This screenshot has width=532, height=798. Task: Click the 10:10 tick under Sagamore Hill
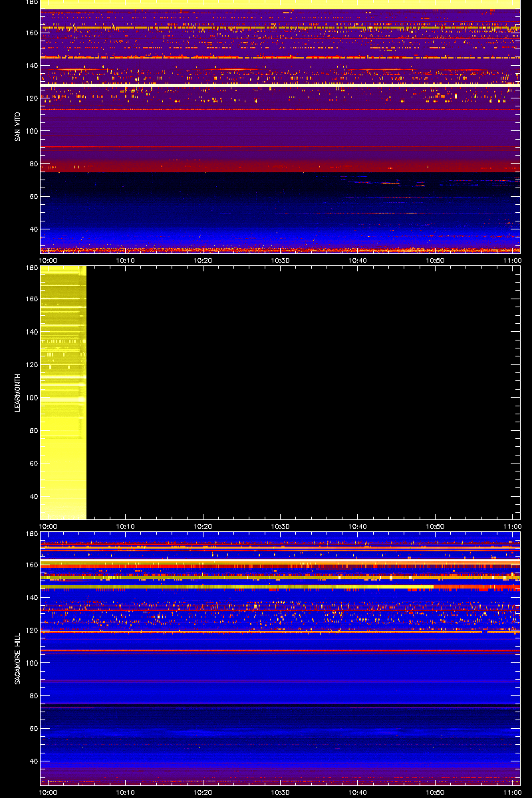point(126,792)
